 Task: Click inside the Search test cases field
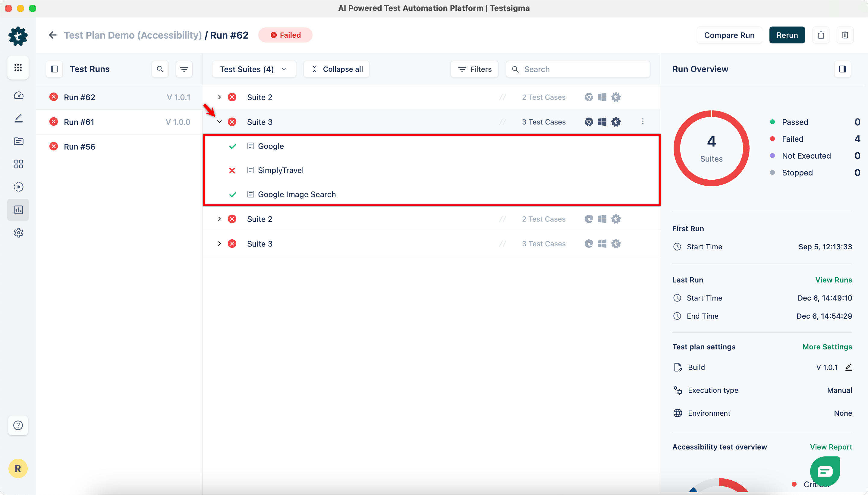pos(578,69)
